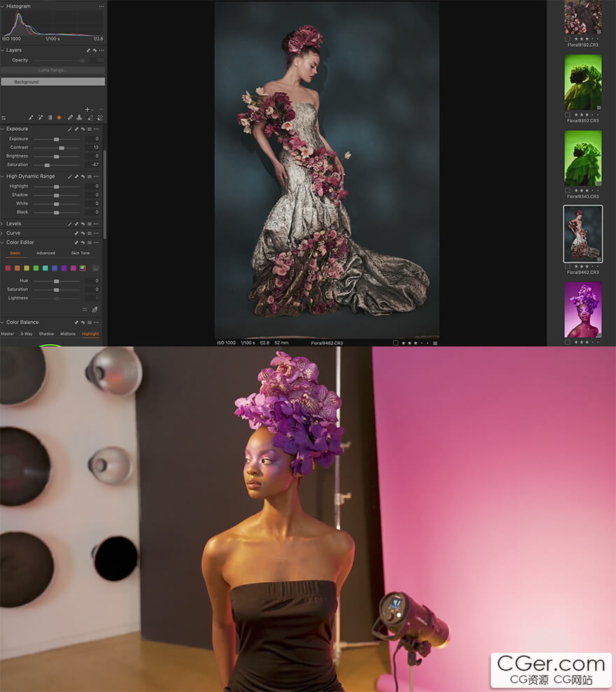Viewport: 616px width, 692px height.
Task: Toggle the color tag box under Floral9343.CR3
Action: pos(568,190)
